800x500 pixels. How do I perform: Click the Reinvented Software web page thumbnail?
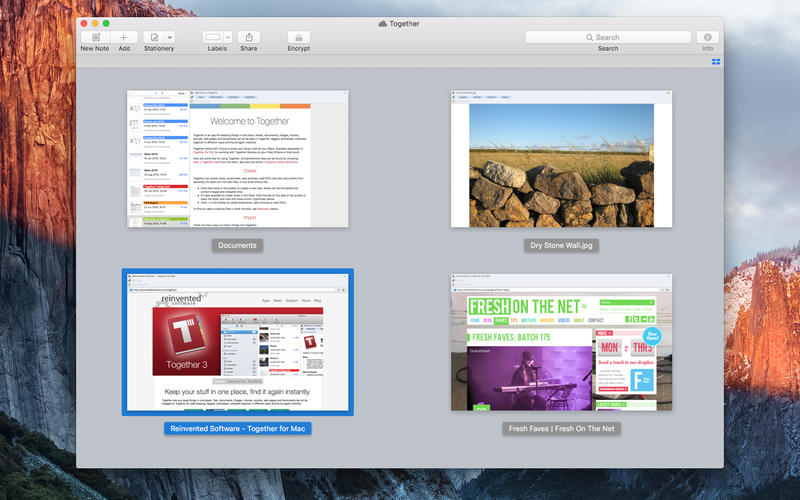point(237,342)
